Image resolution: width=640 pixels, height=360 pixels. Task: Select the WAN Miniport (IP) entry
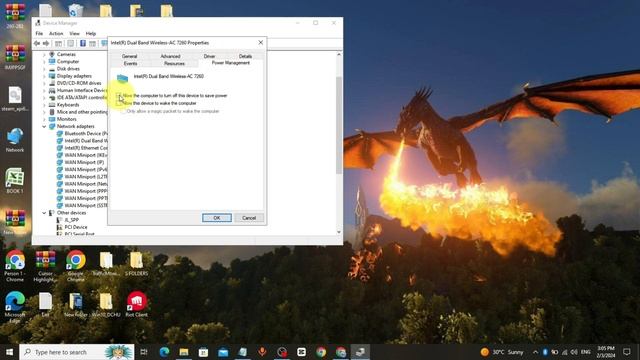pyautogui.click(x=80, y=162)
